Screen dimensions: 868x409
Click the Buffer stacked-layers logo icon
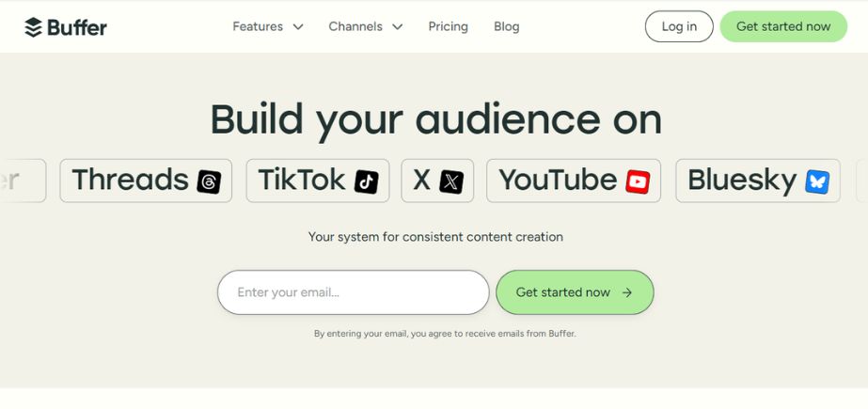tap(33, 27)
